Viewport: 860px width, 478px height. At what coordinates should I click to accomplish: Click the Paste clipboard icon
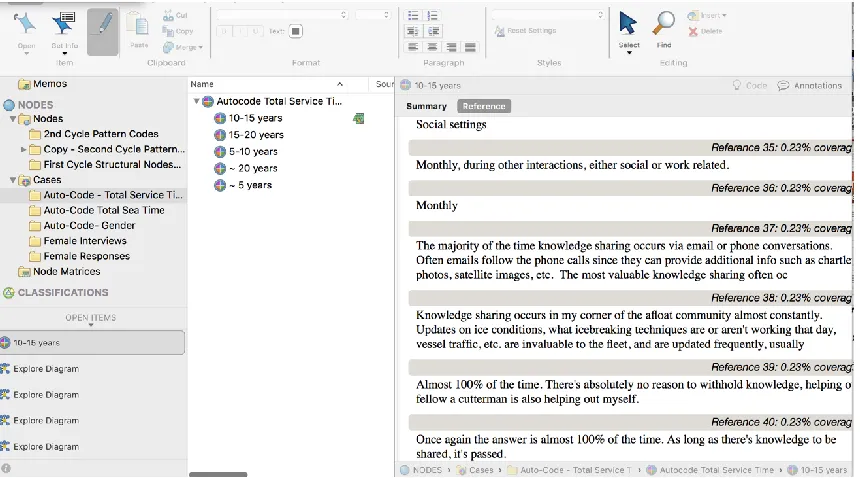click(138, 25)
